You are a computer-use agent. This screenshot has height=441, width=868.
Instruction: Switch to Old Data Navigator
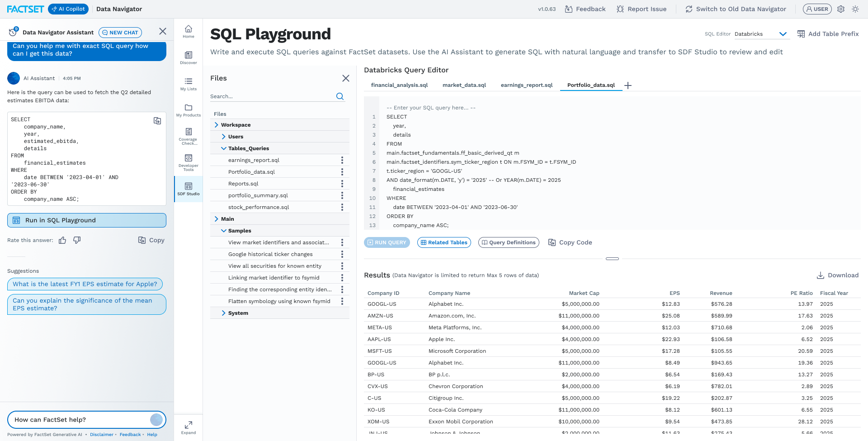pyautogui.click(x=736, y=9)
